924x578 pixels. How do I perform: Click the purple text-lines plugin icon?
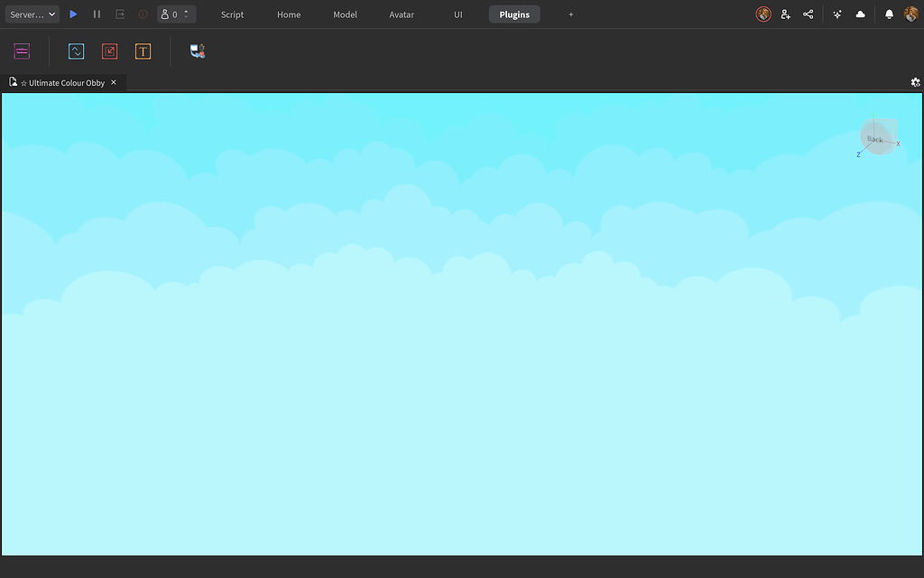pyautogui.click(x=22, y=51)
